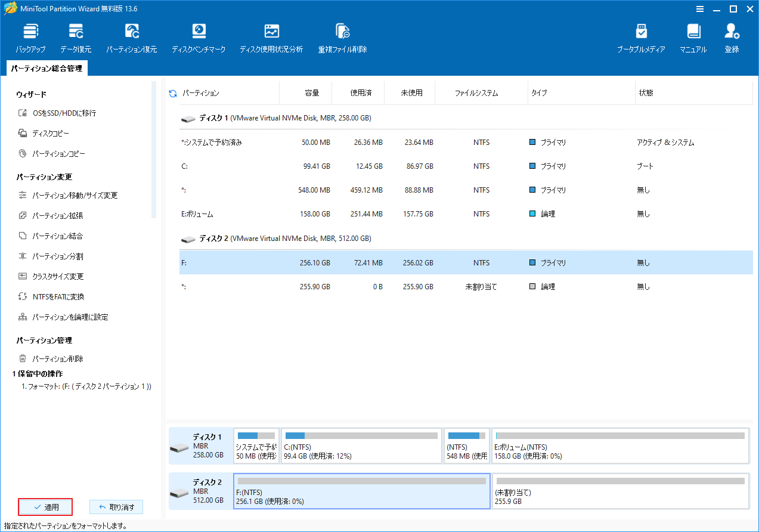This screenshot has height=532, width=759.
Task: Choose パーティション分割
Action: point(51,256)
